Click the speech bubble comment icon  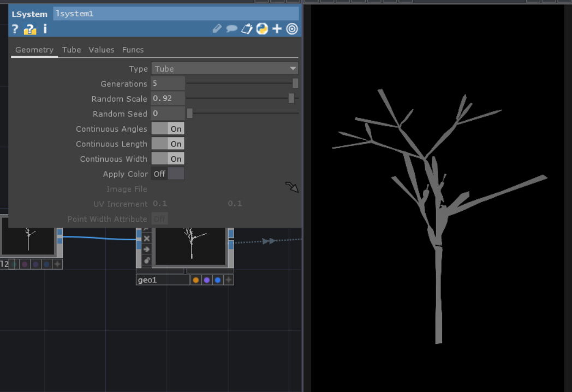click(x=231, y=29)
